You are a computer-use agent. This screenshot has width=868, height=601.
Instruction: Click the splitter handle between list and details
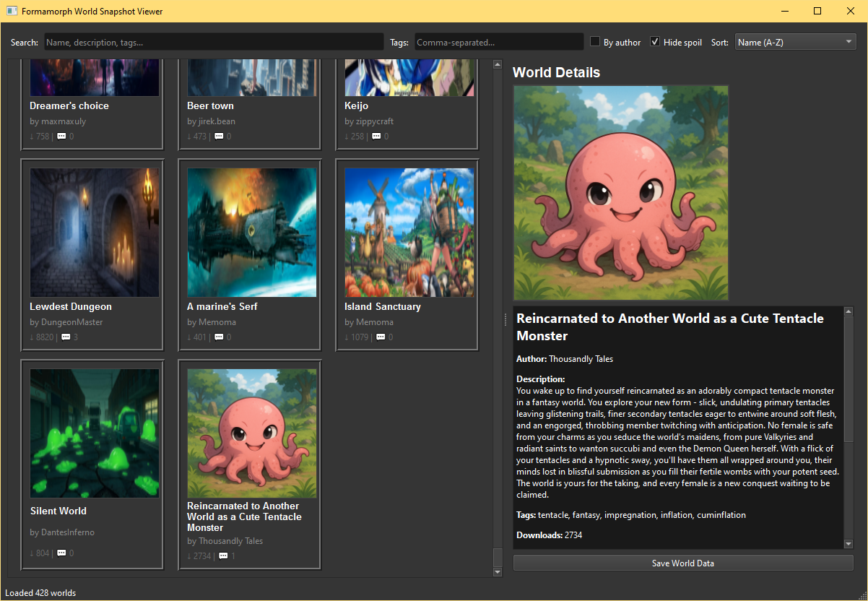pyautogui.click(x=505, y=321)
